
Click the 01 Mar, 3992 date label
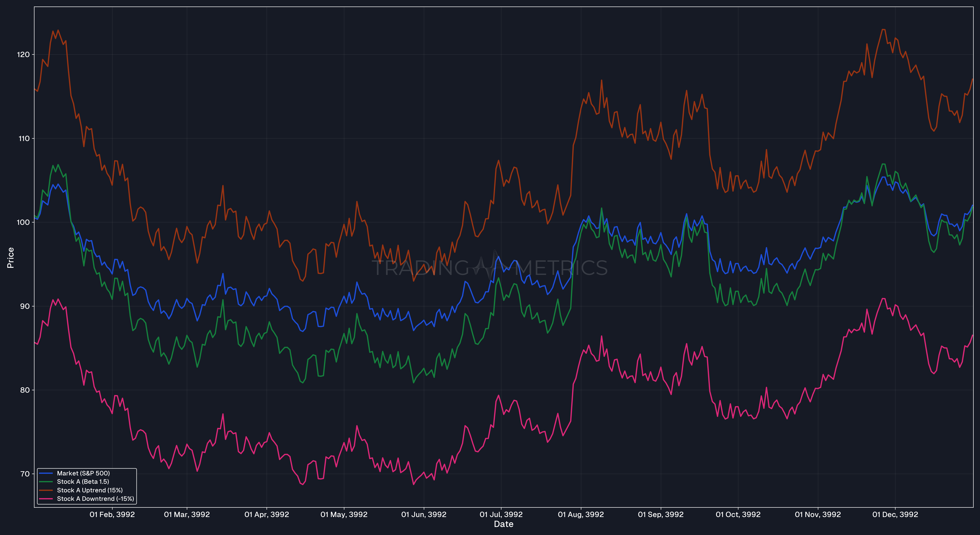click(187, 514)
